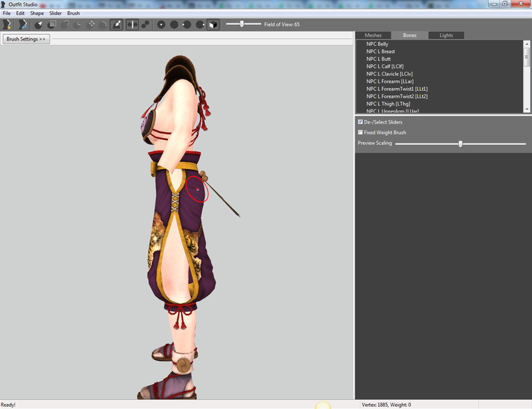Select bone NPC L ForearmTwist2 [LLt2]

[397, 96]
